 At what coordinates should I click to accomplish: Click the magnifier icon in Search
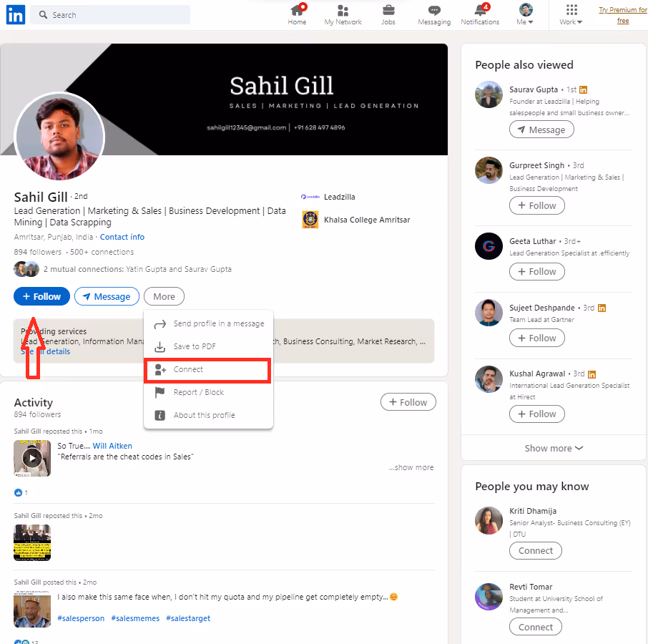(x=43, y=15)
